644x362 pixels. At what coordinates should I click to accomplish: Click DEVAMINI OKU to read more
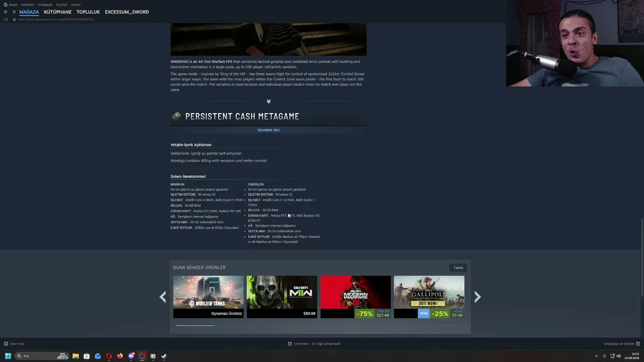[269, 130]
